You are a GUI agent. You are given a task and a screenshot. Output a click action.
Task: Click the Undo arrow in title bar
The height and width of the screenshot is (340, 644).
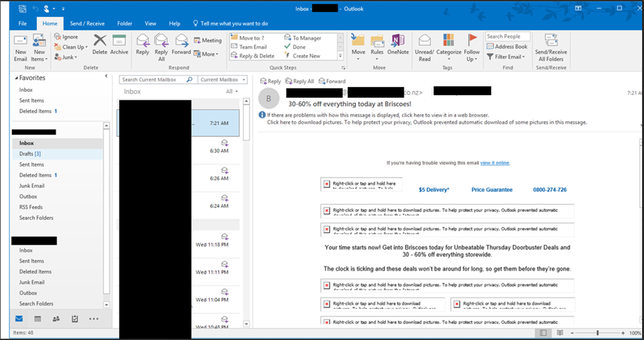tap(35, 8)
